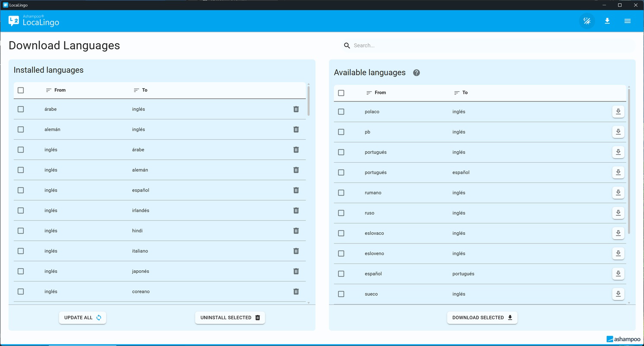Click Uninstall Selected button
Image resolution: width=644 pixels, height=346 pixels.
tap(230, 317)
